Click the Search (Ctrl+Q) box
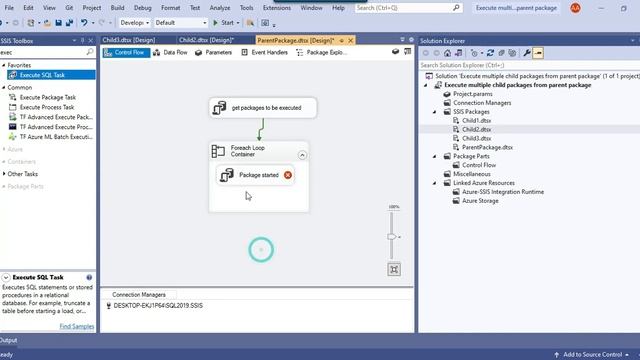The height and width of the screenshot is (360, 640). [x=408, y=8]
